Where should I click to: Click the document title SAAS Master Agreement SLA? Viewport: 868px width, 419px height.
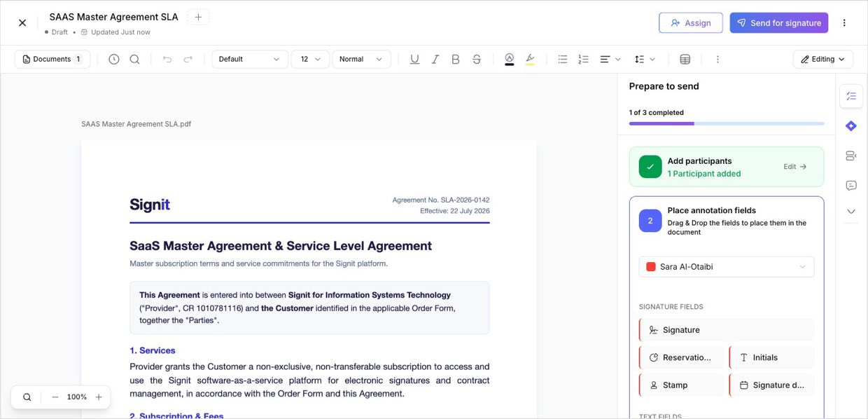point(113,17)
